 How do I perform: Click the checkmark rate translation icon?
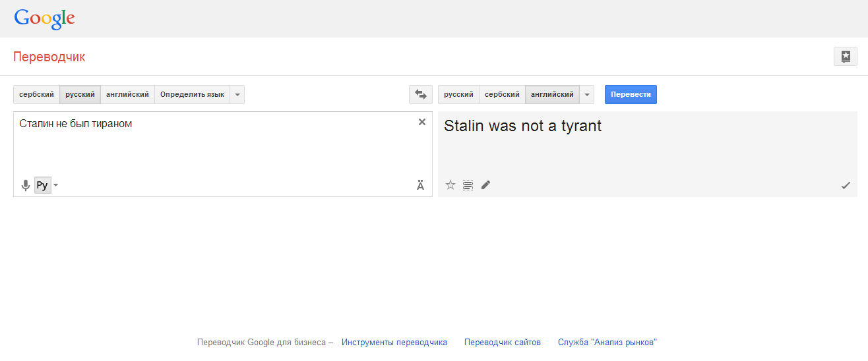point(846,185)
